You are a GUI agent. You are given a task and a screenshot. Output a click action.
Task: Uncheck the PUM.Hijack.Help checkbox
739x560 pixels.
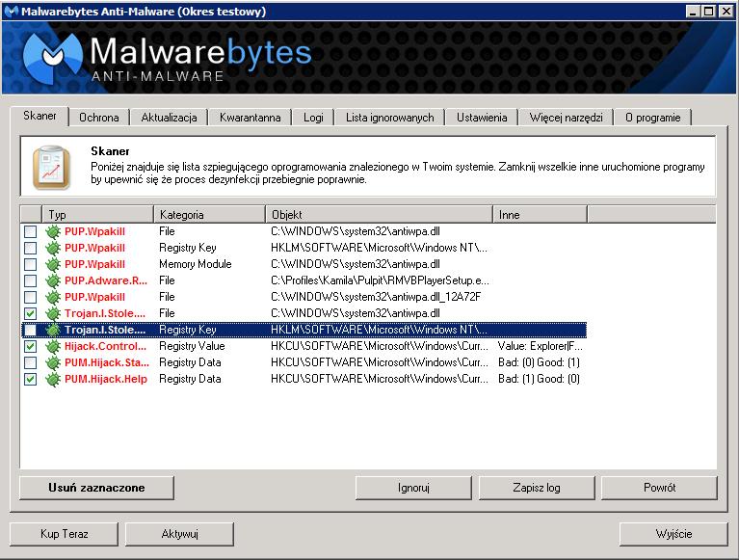[30, 380]
